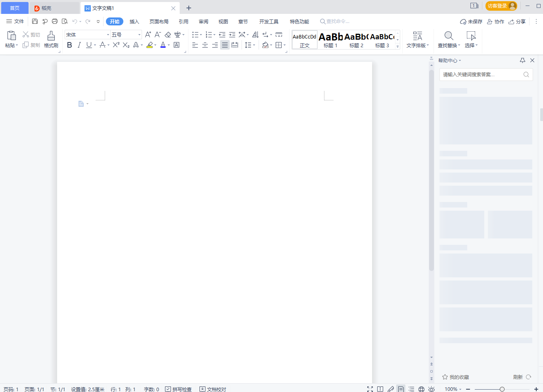Decrease paragraph indent
Screen dimensions: 543x392
(222, 35)
